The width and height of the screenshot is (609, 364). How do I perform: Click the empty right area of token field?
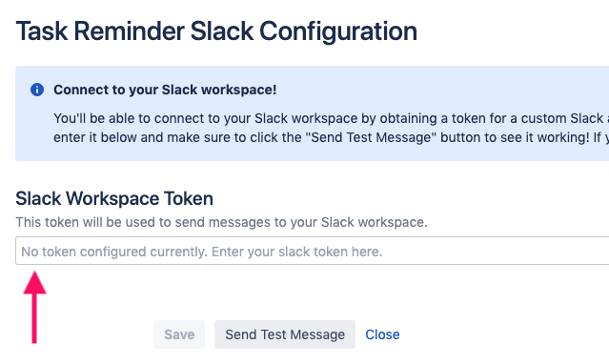pyautogui.click(x=497, y=251)
